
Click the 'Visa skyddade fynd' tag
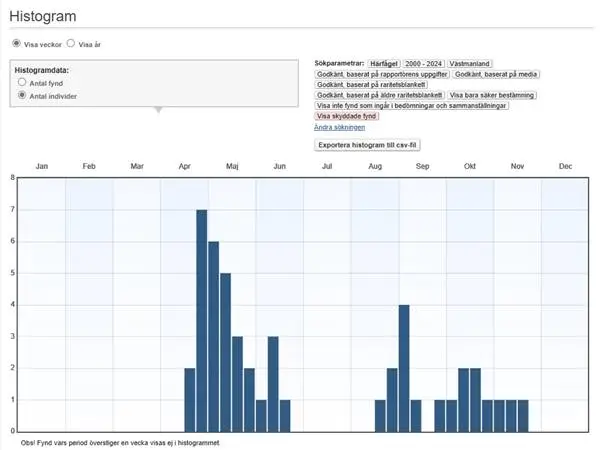coord(344,116)
